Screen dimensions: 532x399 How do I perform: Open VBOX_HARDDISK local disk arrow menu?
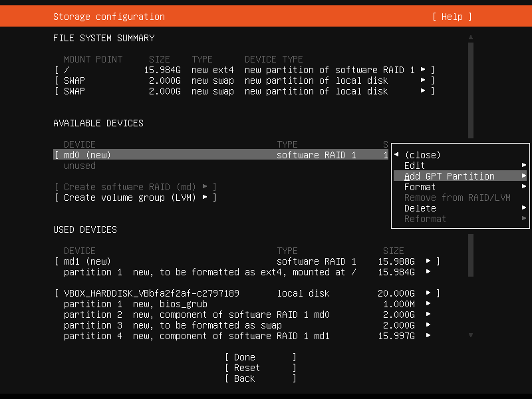428,293
